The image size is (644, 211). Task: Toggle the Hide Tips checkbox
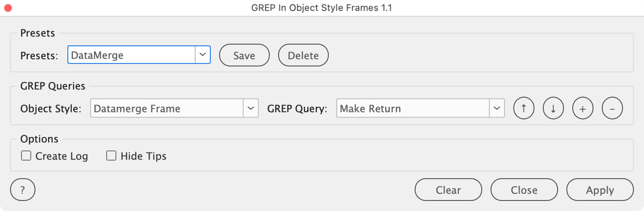tap(111, 156)
